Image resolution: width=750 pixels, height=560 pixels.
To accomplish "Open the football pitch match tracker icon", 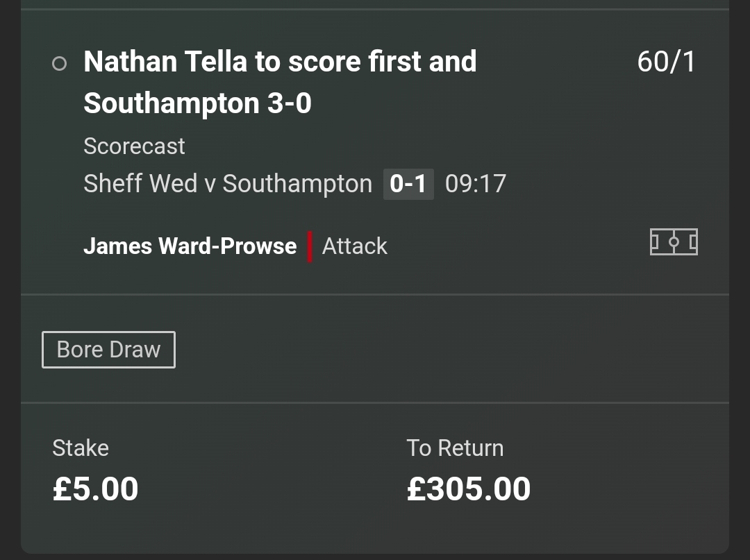I will coord(674,242).
